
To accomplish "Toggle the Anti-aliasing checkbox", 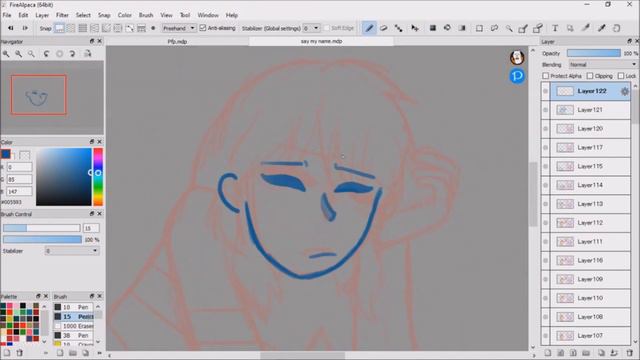I will coord(203,28).
